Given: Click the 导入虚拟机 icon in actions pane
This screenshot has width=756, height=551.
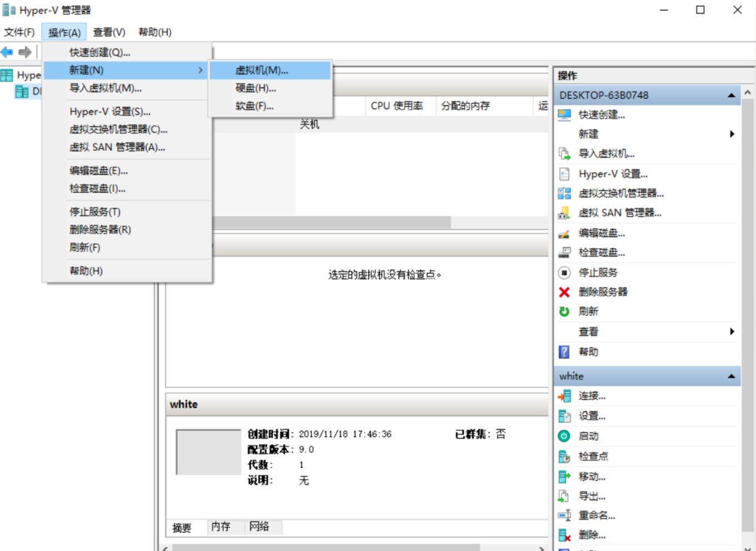Looking at the screenshot, I should coord(564,154).
